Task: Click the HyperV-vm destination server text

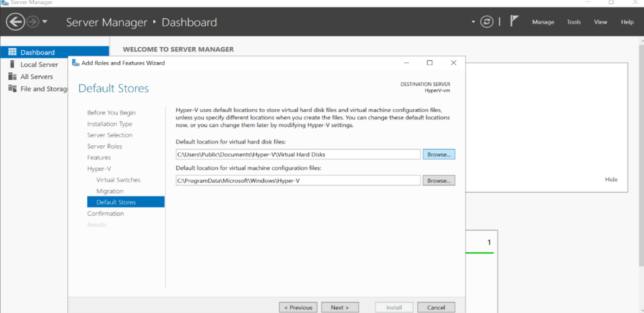Action: (x=438, y=91)
